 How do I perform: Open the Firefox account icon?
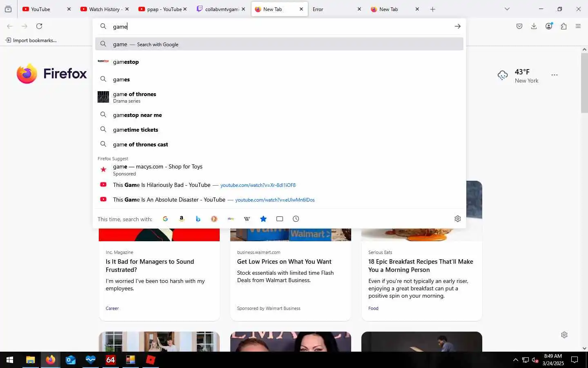pos(549,26)
